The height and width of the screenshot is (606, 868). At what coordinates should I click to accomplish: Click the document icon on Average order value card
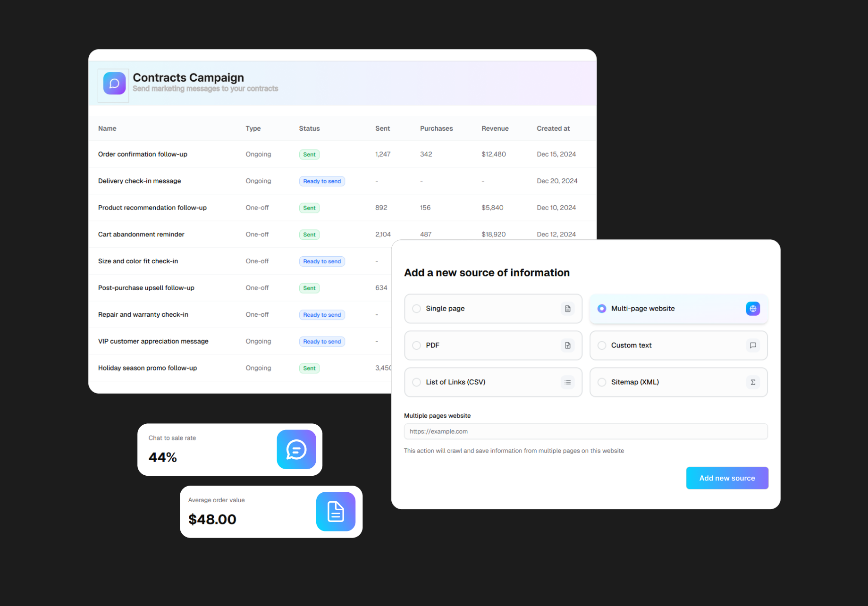click(x=336, y=511)
